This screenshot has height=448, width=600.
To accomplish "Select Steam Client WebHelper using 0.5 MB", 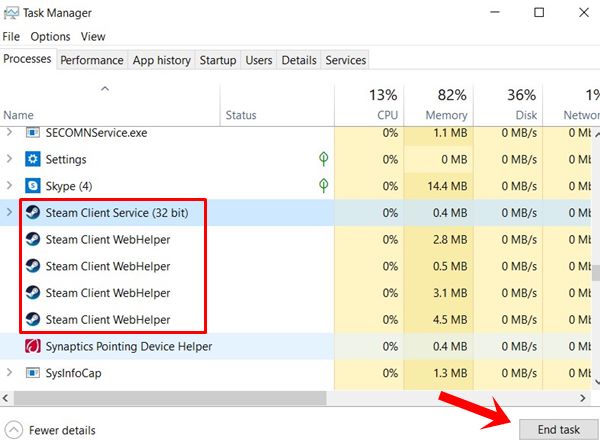I will (108, 266).
